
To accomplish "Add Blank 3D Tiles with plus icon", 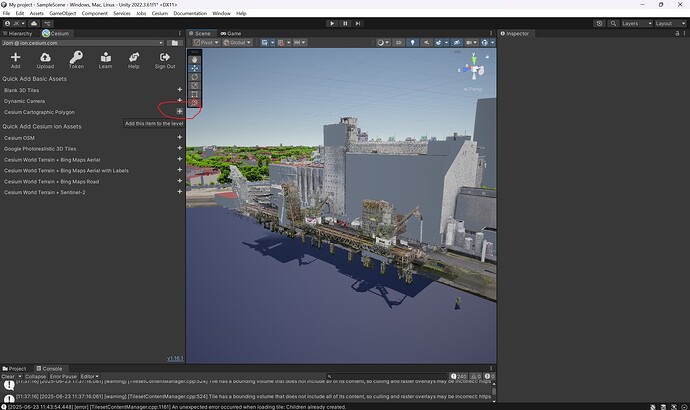I will [180, 90].
